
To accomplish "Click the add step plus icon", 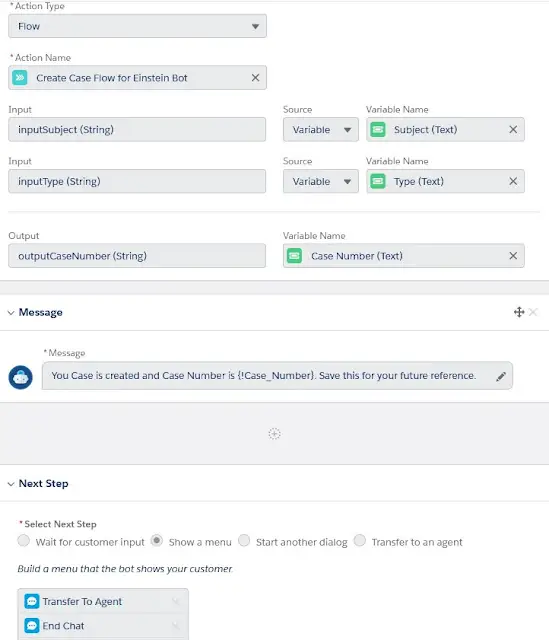I will [274, 433].
